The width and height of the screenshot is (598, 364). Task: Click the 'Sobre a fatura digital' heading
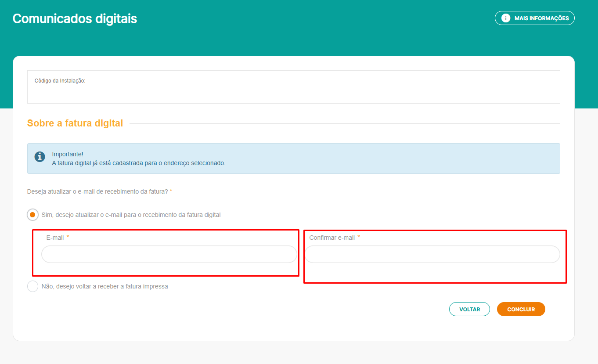[x=75, y=123]
